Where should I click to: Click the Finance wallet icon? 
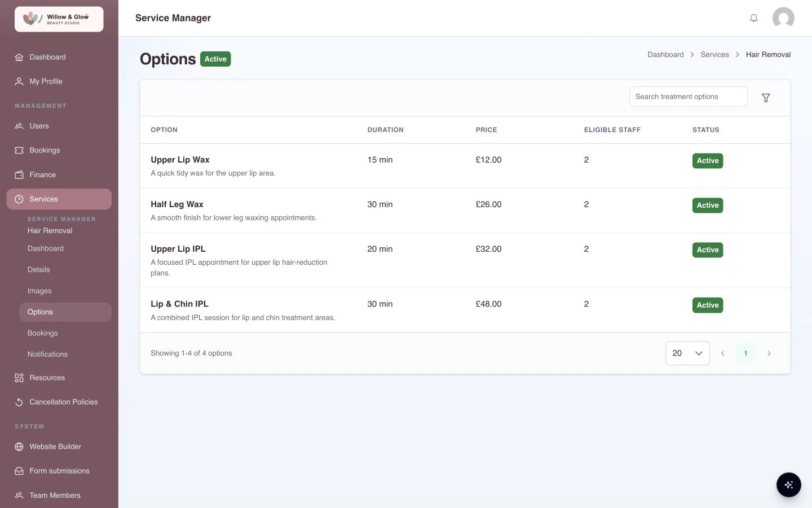19,174
